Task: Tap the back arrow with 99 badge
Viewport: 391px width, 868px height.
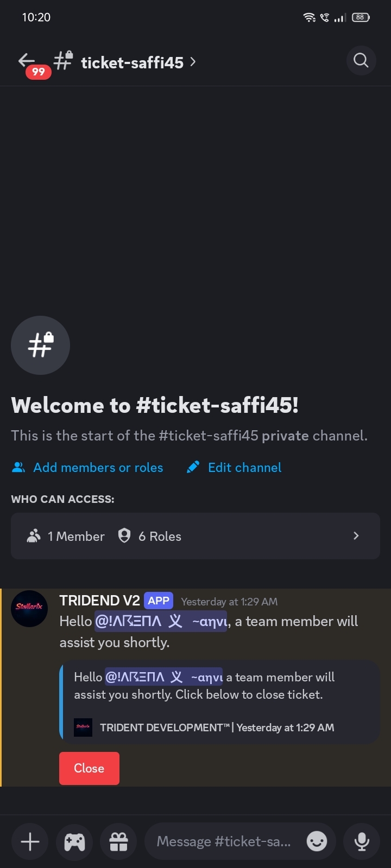Action: 28,62
